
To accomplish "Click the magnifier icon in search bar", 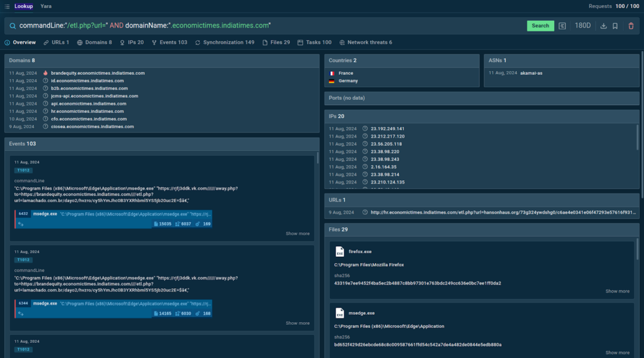I will click(13, 26).
